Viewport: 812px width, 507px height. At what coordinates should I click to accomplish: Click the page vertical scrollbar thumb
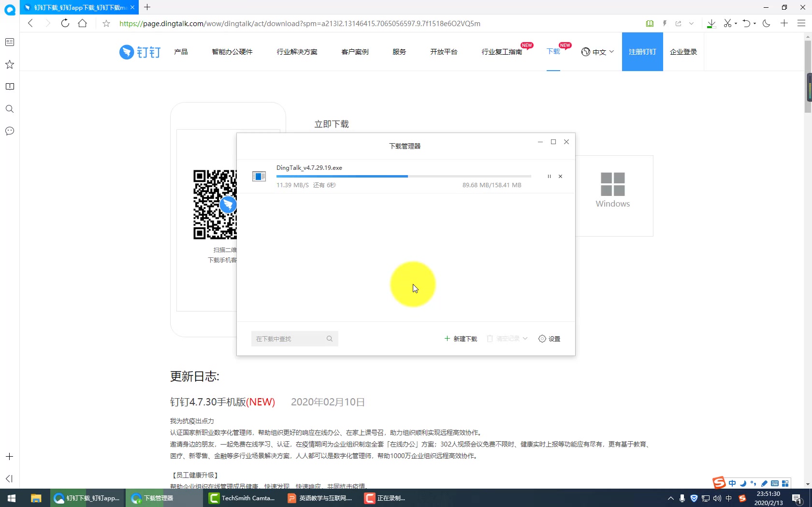808,77
